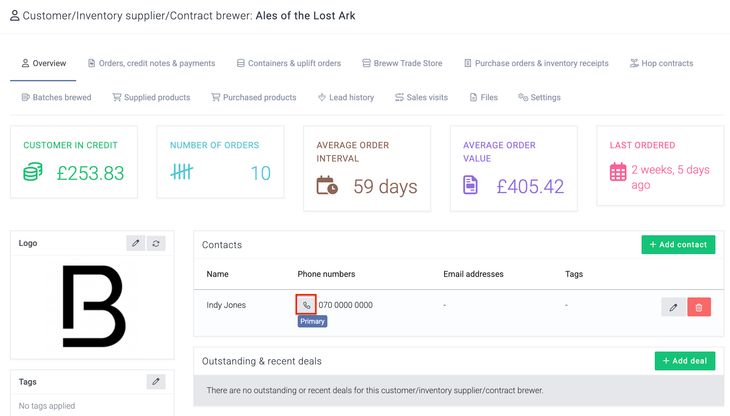Image resolution: width=730 pixels, height=416 pixels.
Task: Click the refresh icon in the Logo panel
Action: coord(156,243)
